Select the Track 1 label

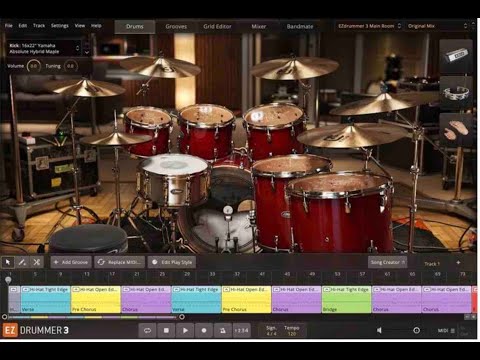[x=432, y=264]
